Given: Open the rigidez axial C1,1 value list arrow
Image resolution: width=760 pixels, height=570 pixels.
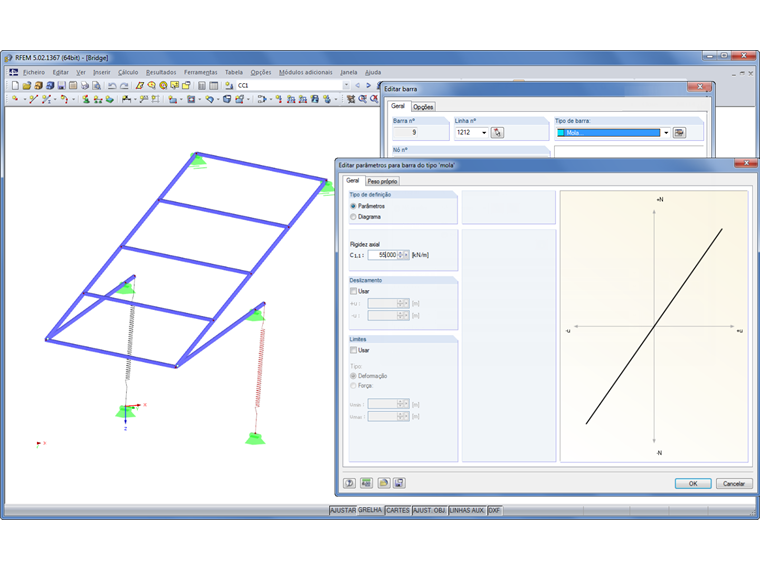Looking at the screenshot, I should pos(406,255).
